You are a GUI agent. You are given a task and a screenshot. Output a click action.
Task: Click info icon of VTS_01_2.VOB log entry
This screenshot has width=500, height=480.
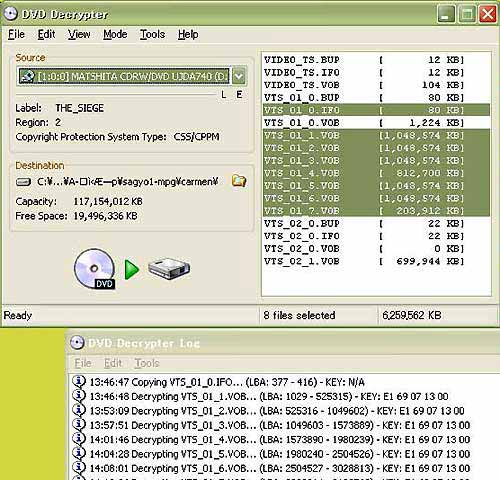[79, 410]
